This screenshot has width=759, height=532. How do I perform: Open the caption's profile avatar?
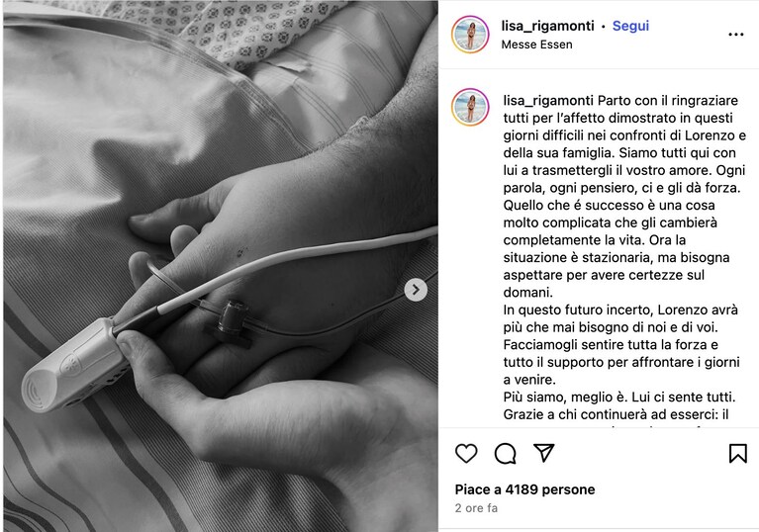470,107
